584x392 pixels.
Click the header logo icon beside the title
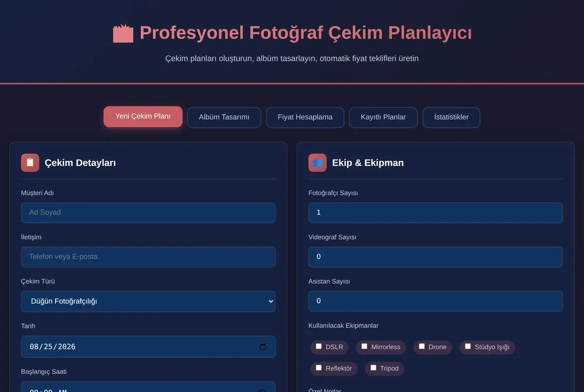coord(123,33)
